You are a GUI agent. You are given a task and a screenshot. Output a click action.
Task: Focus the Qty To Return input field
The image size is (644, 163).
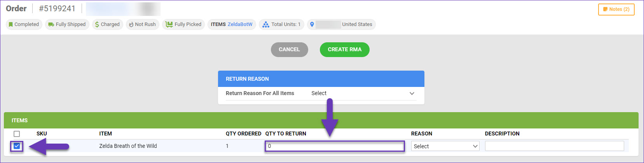[x=335, y=146]
